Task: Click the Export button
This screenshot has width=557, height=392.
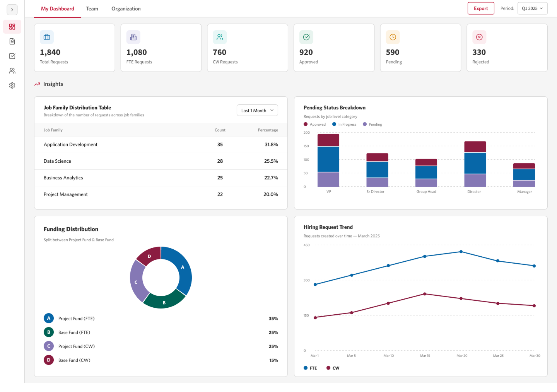Action: pos(481,9)
